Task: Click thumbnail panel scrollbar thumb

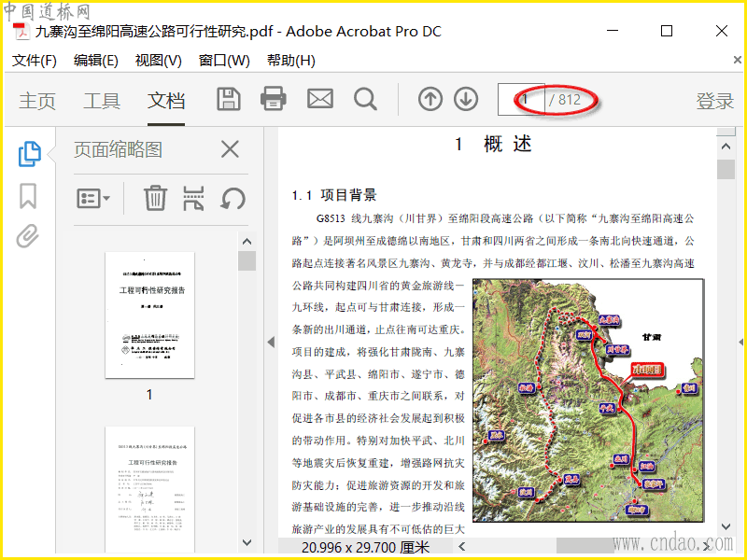Action: pos(247,261)
